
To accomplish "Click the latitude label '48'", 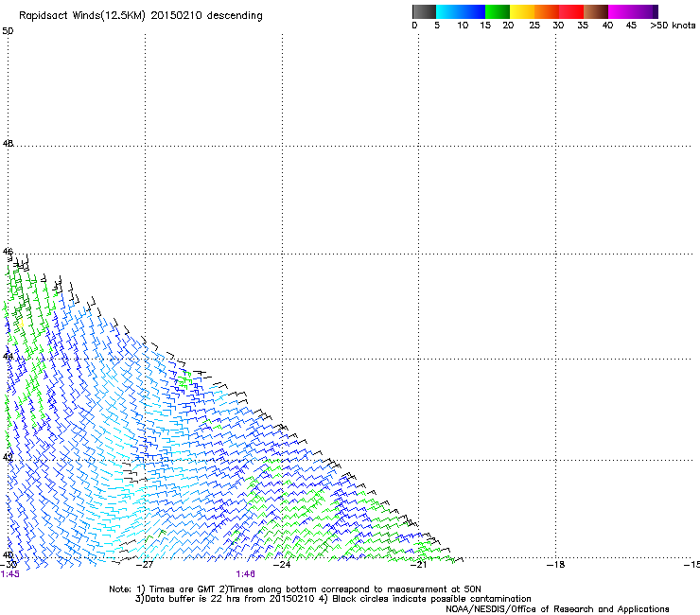I will [8, 144].
